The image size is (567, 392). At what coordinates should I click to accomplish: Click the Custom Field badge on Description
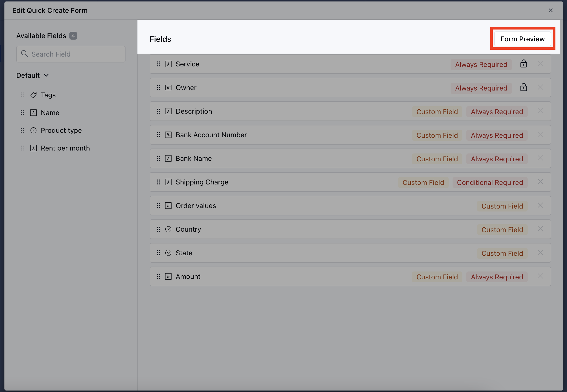(437, 112)
